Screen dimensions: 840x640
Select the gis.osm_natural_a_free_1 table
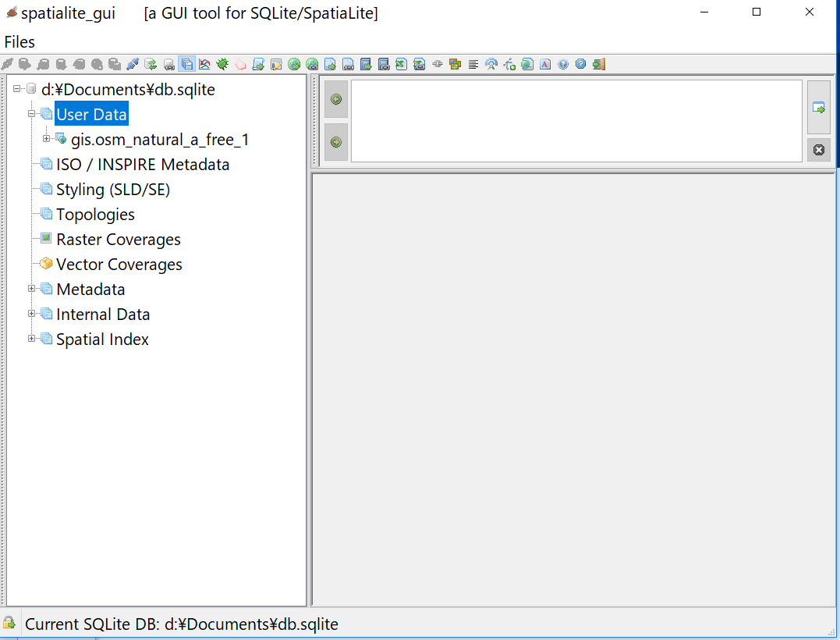coord(160,140)
